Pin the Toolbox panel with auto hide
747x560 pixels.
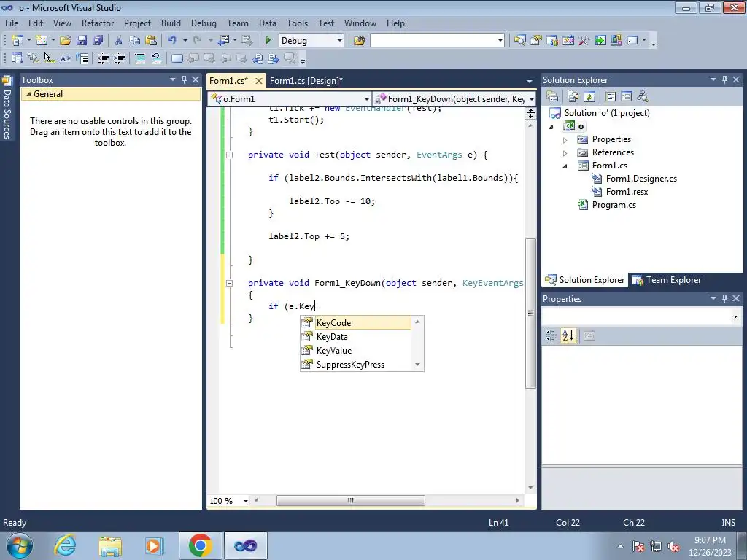[x=184, y=79]
